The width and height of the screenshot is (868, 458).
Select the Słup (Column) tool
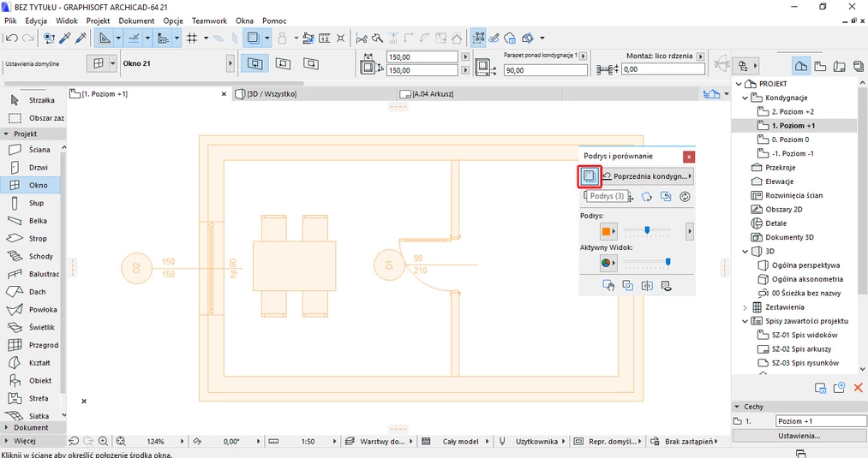point(31,202)
